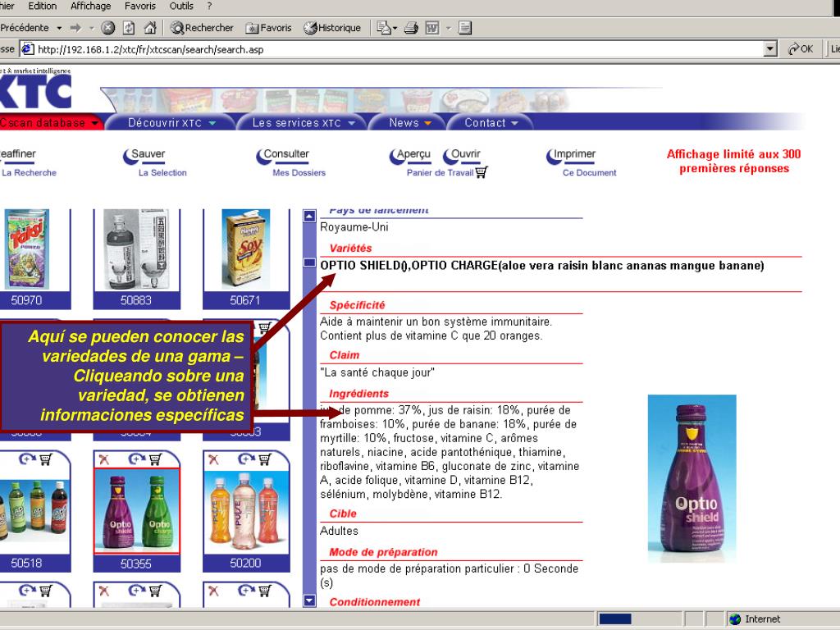Open the Rechercher search toolbar button
Screen dimensions: 840x630
tap(202, 28)
